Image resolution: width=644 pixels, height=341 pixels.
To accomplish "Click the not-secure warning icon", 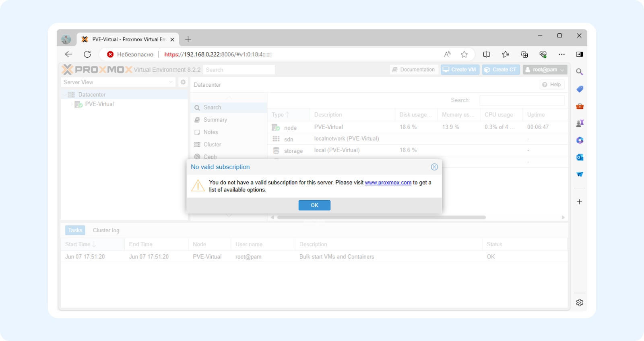I will click(110, 54).
